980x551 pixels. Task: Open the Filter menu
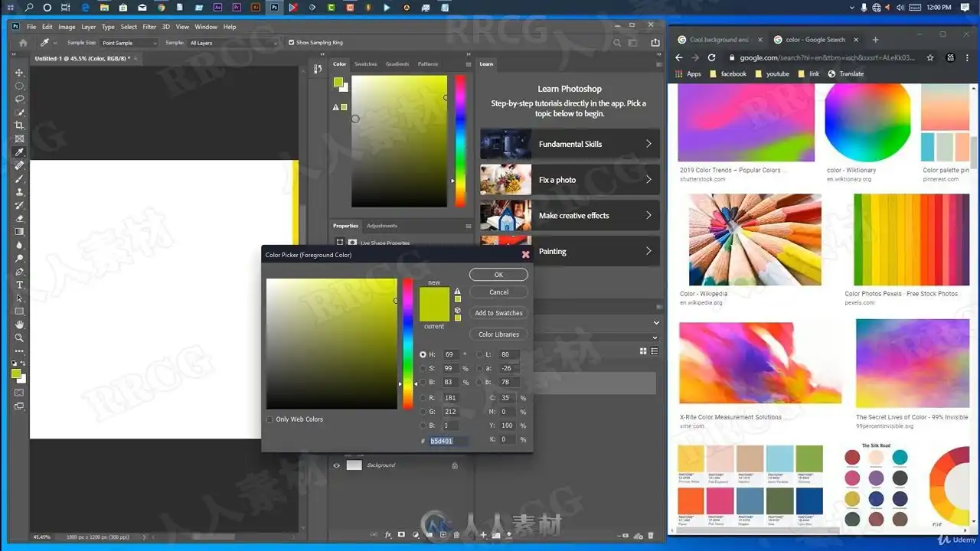[x=149, y=27]
